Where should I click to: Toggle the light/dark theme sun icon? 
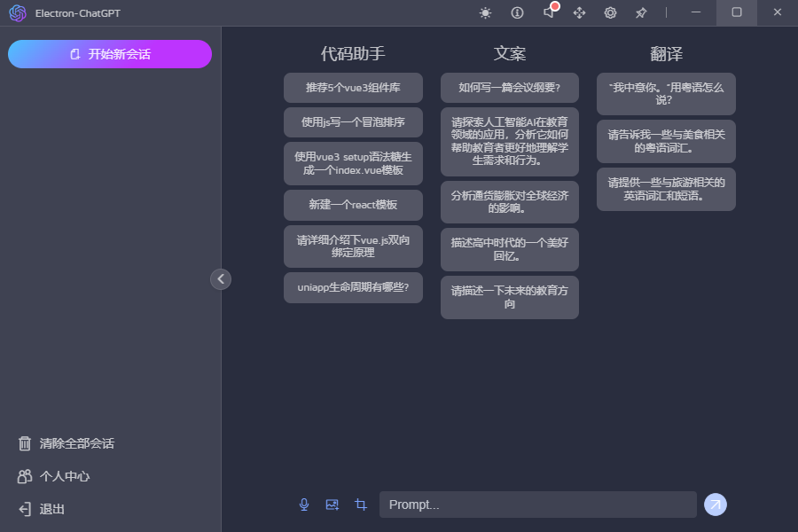(485, 12)
